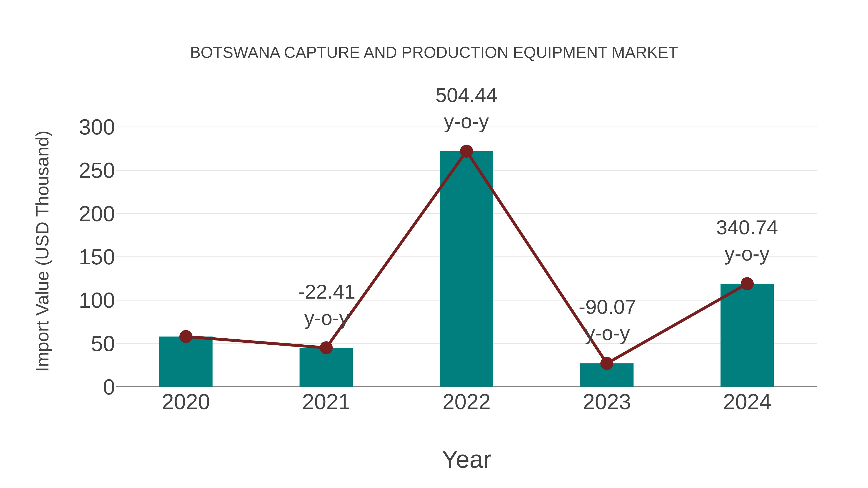Click the '-22.41' y-o-y label
The width and height of the screenshot is (868, 488).
point(326,305)
